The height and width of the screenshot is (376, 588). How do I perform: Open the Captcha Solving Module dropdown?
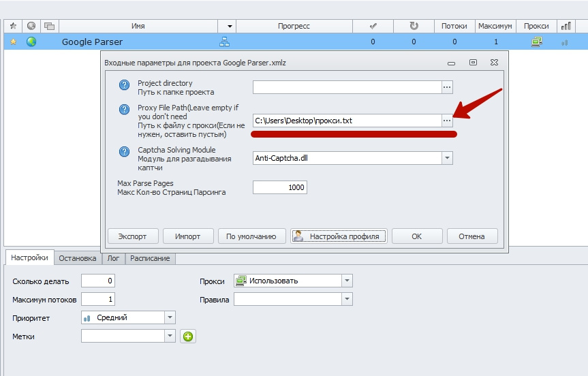[447, 158]
